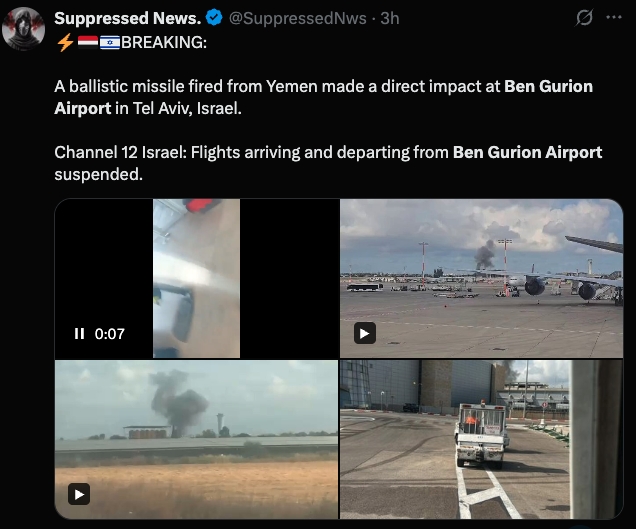Viewport: 636px width, 529px height.
Task: Click the smoke plume in bottom-left video
Action: click(x=178, y=402)
